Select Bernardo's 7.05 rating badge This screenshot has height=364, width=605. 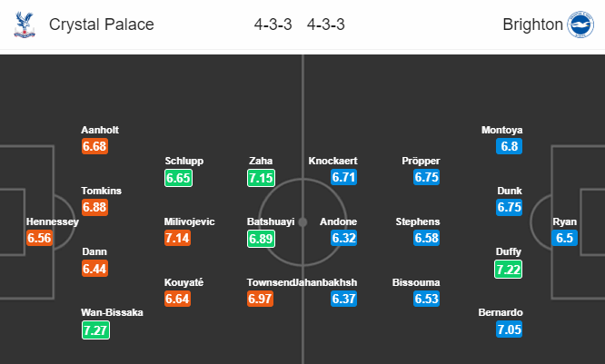[510, 330]
